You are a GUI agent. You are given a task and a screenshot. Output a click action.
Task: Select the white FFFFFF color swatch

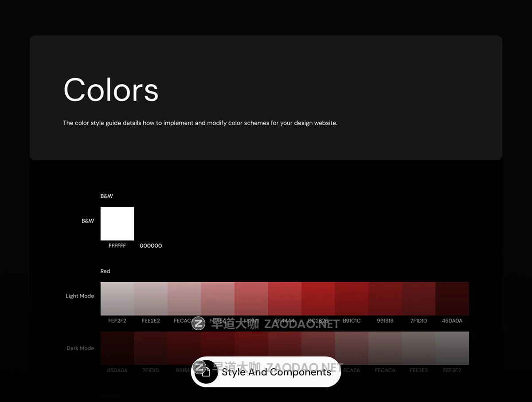coord(117,223)
